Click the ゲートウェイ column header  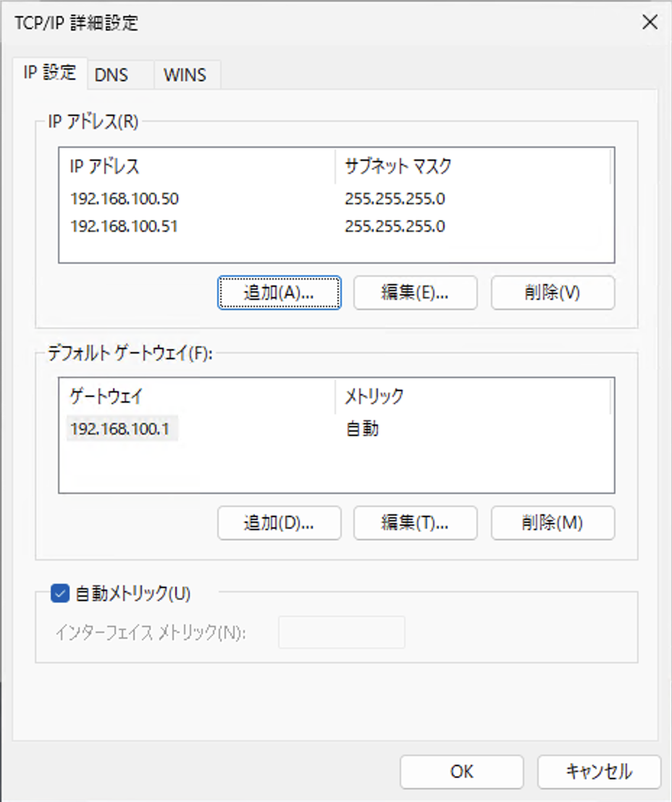click(x=198, y=396)
